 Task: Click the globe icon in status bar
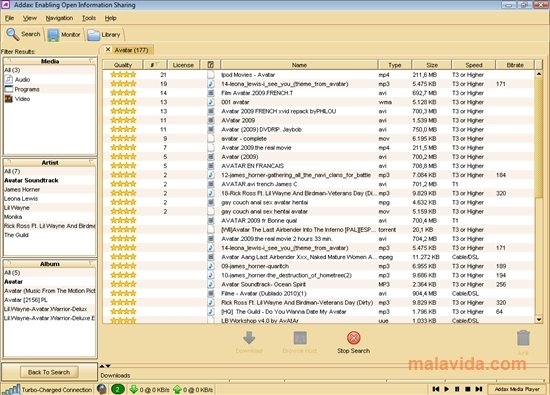102,389
